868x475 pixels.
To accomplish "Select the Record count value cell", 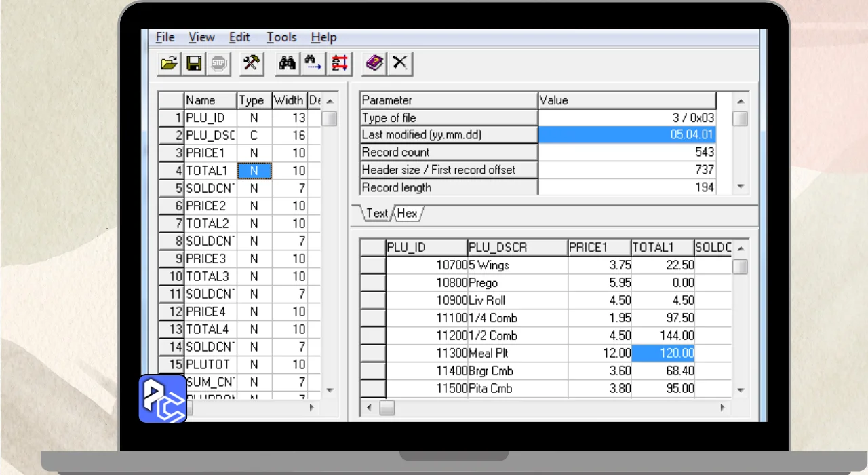I will click(627, 152).
